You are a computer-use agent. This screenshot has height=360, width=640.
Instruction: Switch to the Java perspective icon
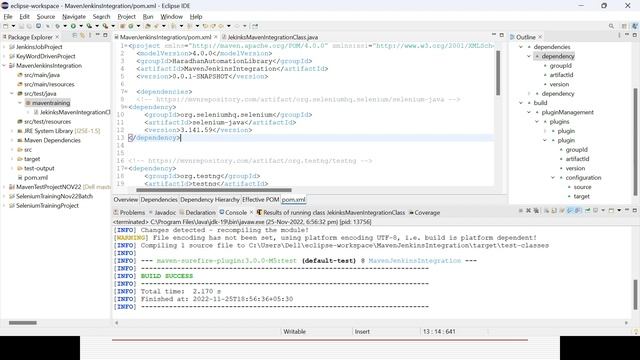(x=635, y=26)
